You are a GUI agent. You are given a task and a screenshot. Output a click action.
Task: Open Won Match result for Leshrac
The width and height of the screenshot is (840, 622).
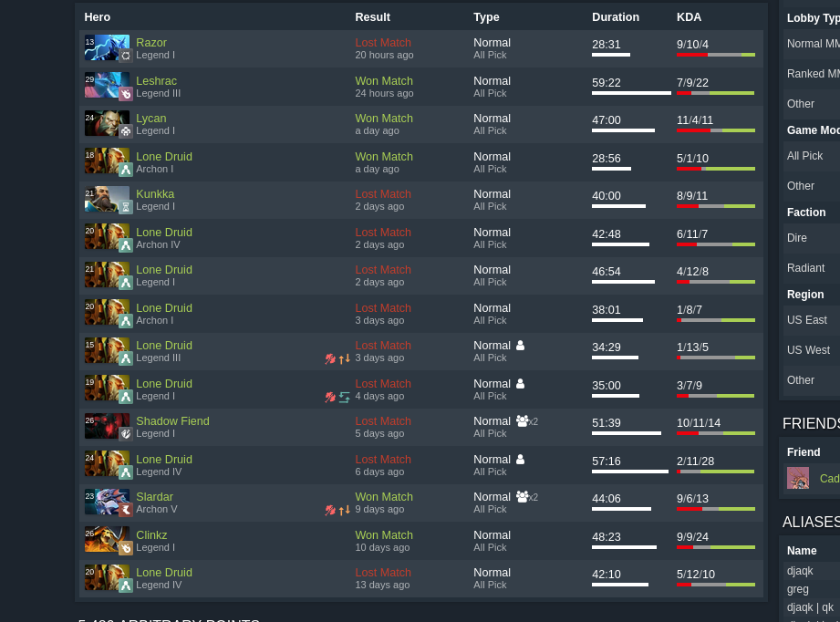click(384, 81)
